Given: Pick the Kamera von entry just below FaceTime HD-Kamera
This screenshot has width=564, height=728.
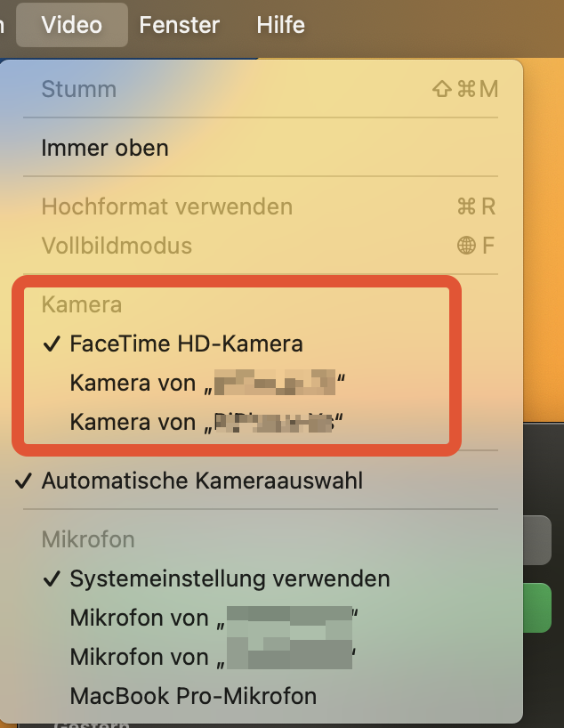Looking at the screenshot, I should tap(206, 384).
